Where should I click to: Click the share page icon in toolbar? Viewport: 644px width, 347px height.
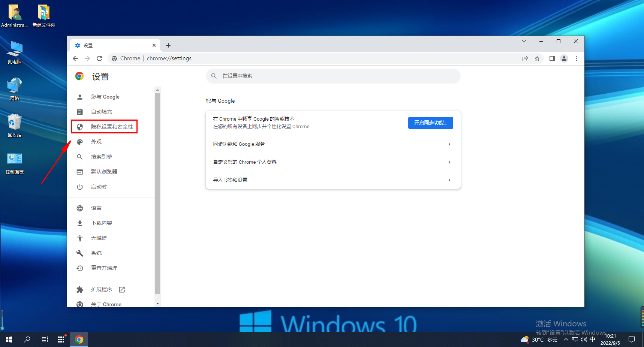click(x=525, y=58)
